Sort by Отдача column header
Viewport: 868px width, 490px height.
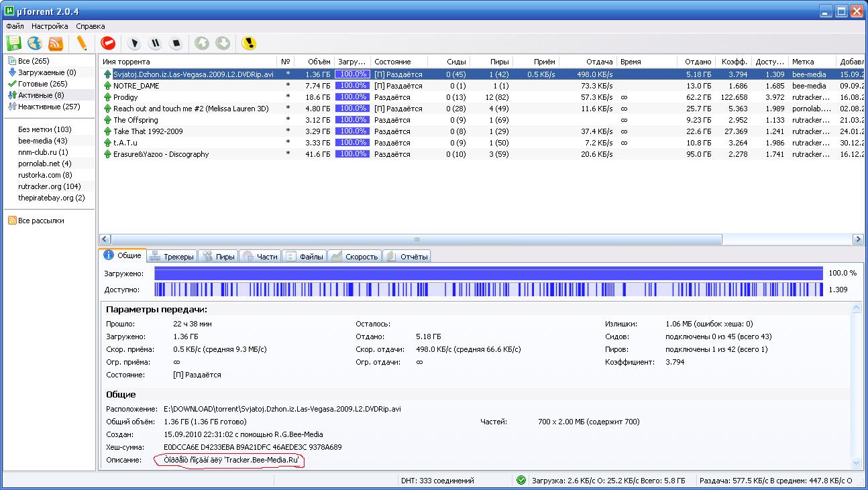point(588,62)
